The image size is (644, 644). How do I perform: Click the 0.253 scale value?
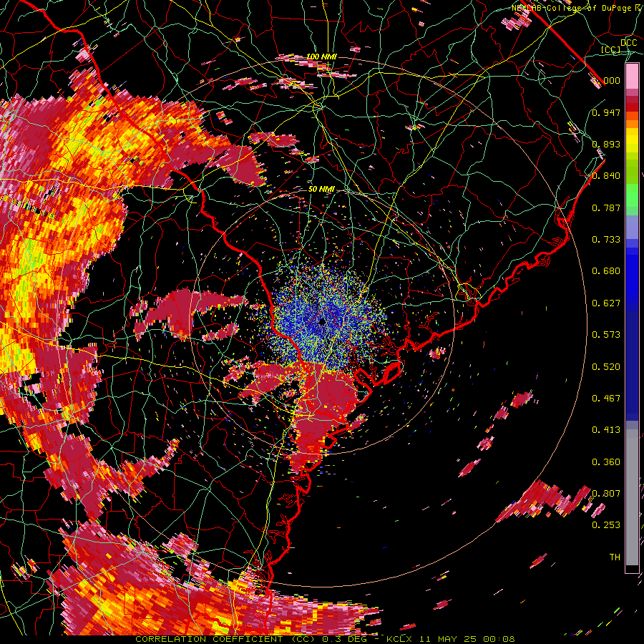(606, 525)
